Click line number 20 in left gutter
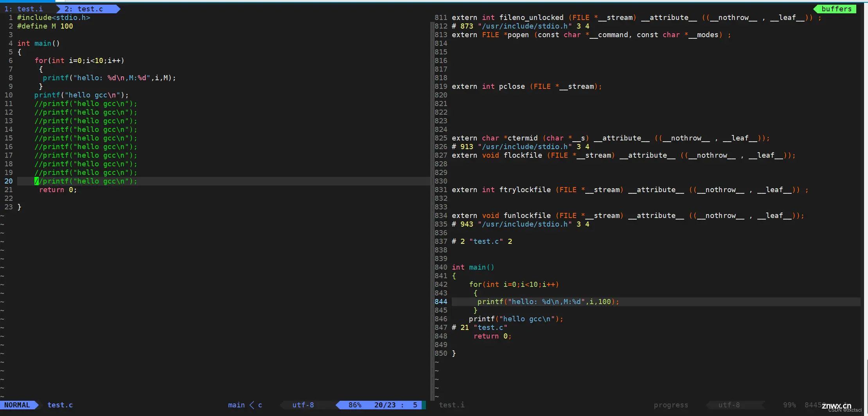Screen dimensions: 868x416 [9, 181]
